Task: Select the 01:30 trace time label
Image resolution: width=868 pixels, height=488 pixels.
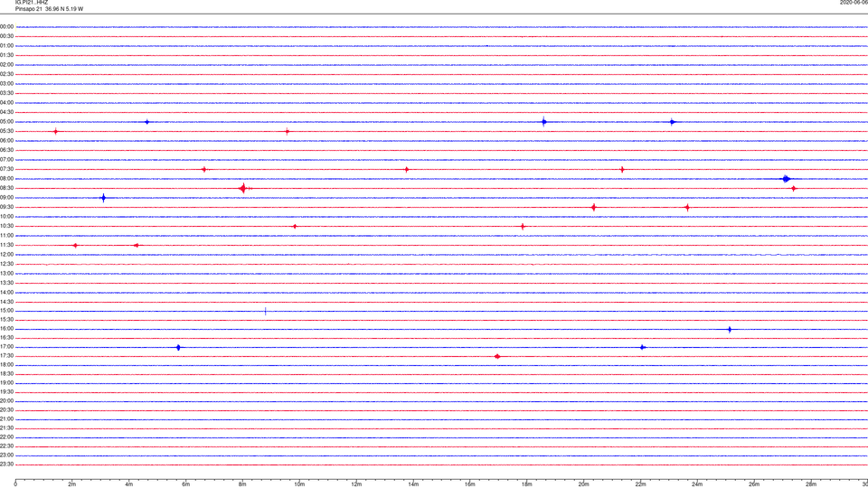Action: click(6, 55)
